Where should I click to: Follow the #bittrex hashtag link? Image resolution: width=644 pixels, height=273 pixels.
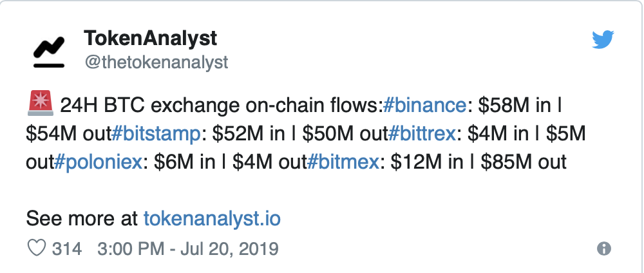[x=422, y=134]
